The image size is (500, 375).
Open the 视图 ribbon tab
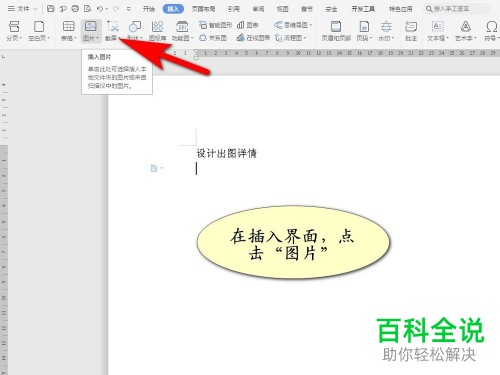coord(282,9)
